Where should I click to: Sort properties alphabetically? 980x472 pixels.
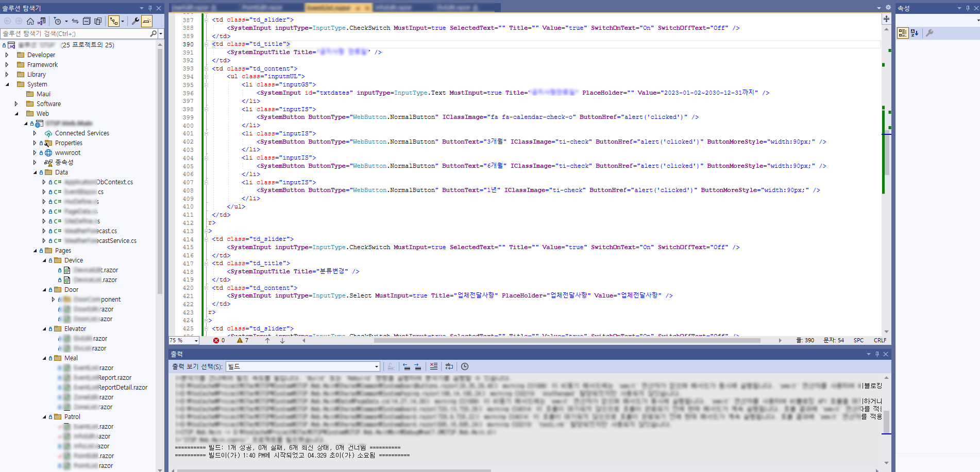pos(915,33)
